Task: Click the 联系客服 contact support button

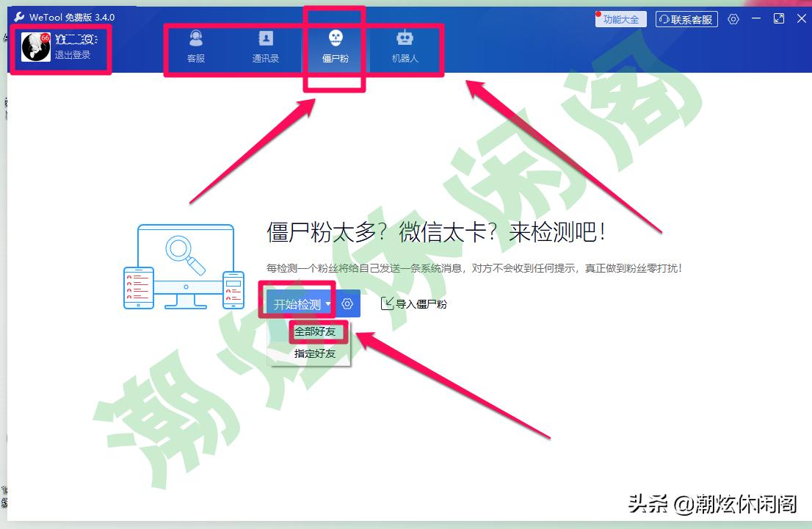Action: pos(686,19)
